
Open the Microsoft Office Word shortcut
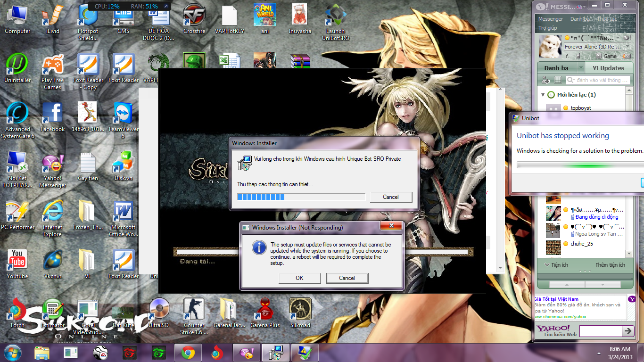pyautogui.click(x=124, y=219)
